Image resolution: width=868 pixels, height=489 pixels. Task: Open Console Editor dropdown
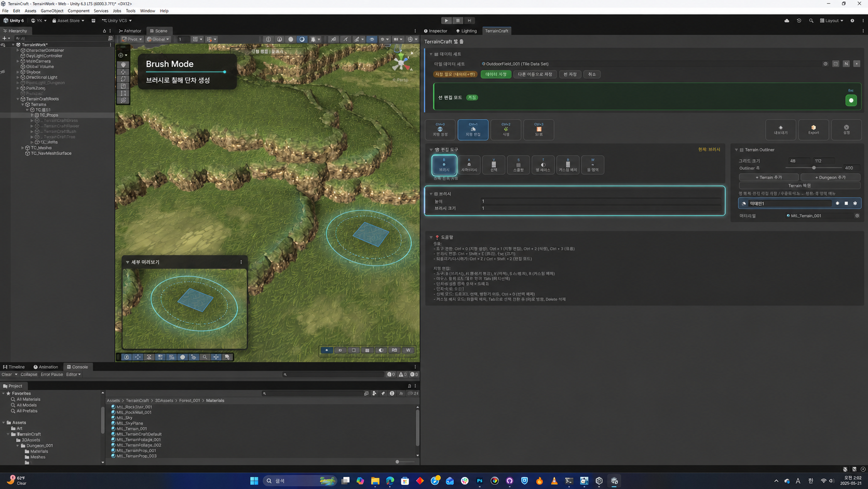(x=73, y=374)
